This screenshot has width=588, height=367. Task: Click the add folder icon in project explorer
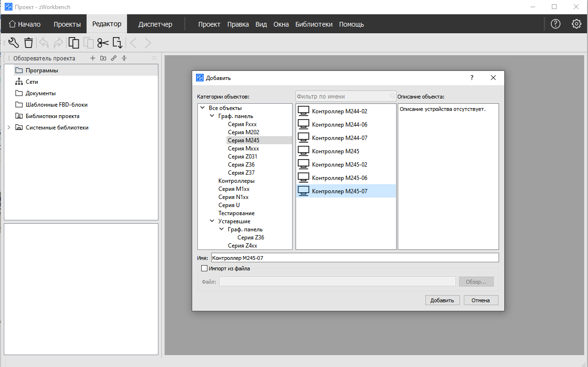click(103, 59)
